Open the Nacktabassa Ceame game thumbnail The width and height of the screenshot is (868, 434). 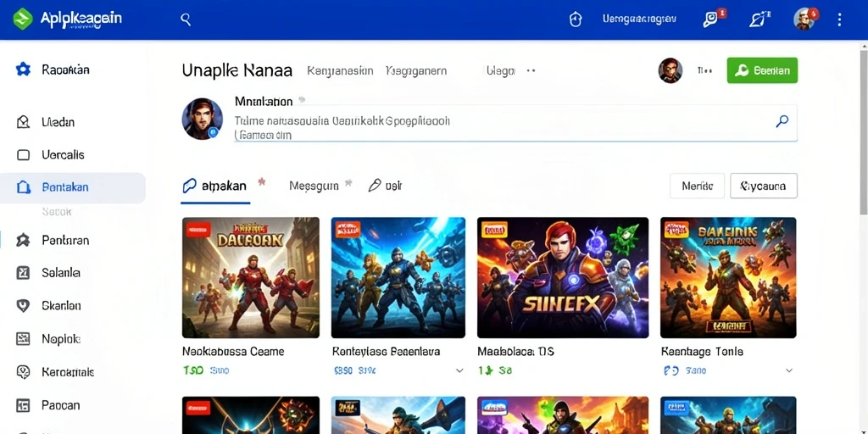click(251, 277)
